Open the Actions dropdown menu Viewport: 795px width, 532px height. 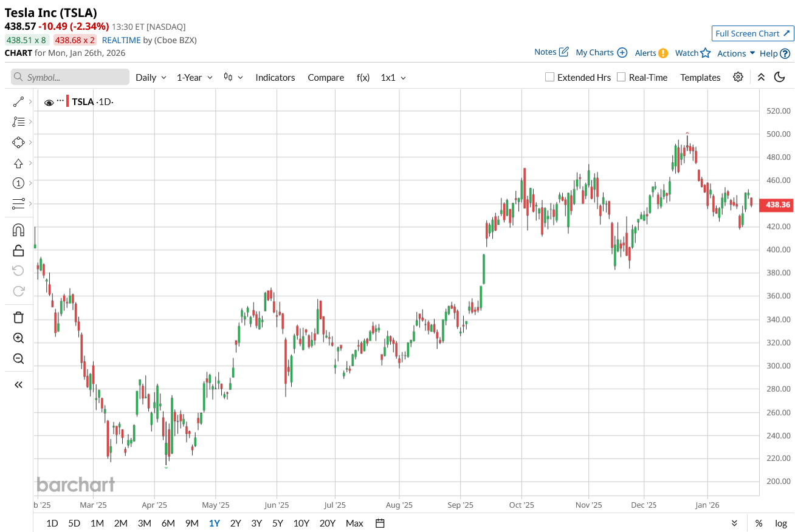pyautogui.click(x=736, y=53)
